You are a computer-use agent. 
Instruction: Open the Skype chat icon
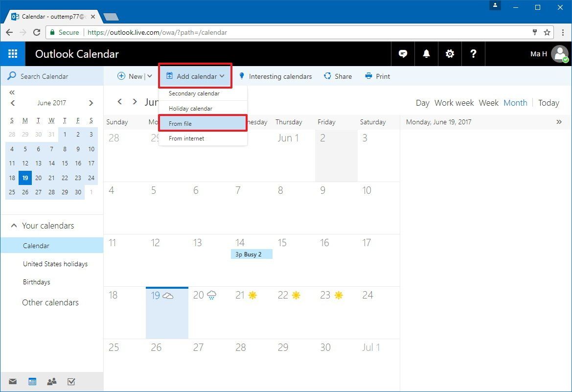tap(403, 54)
